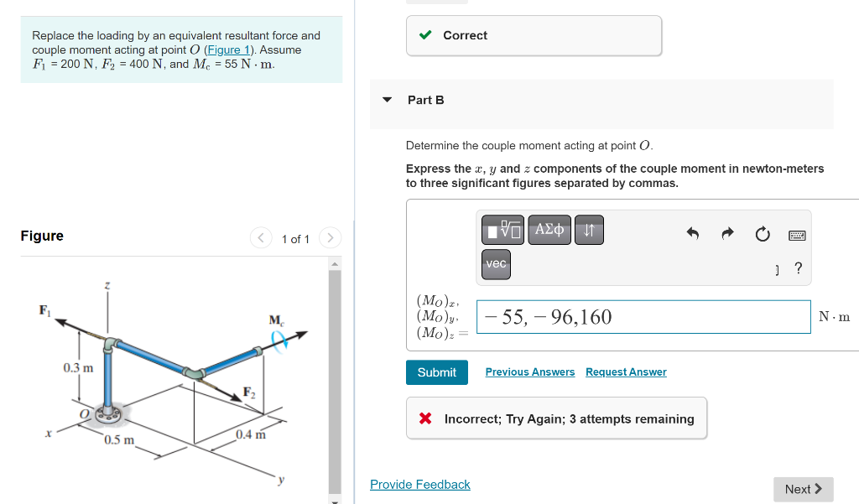
Task: Click the previous figure chevron arrow
Action: (260, 238)
